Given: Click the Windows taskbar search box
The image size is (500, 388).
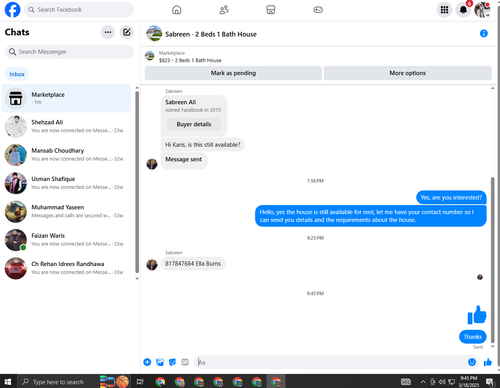Looking at the screenshot, I should (57, 382).
